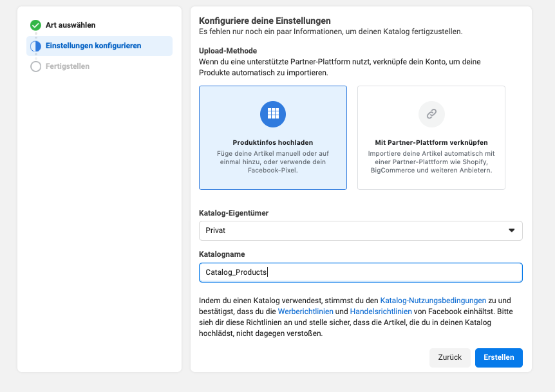The height and width of the screenshot is (392, 555).
Task: Click the blue grid icon for Produktinfos hochladen
Action: coord(273,114)
